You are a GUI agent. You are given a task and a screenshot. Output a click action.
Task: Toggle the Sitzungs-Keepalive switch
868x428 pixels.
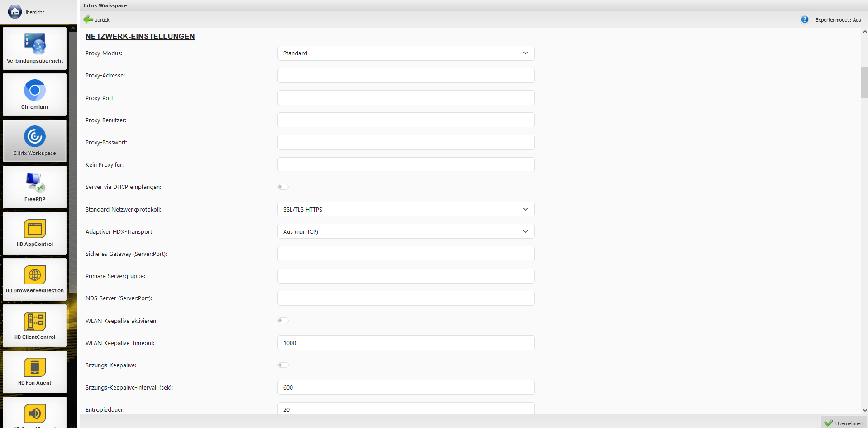click(x=283, y=365)
